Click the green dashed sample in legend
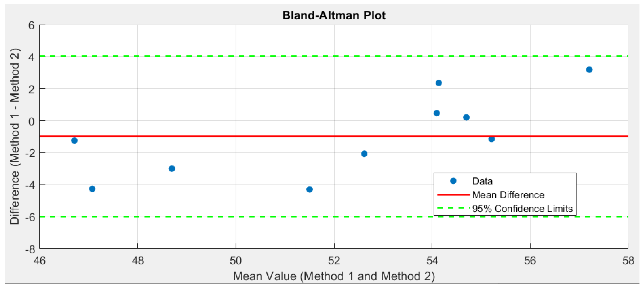 pyautogui.click(x=453, y=208)
